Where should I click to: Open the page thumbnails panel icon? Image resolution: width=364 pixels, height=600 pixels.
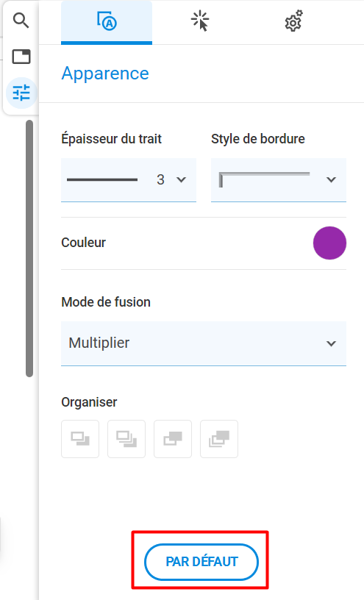(x=21, y=57)
